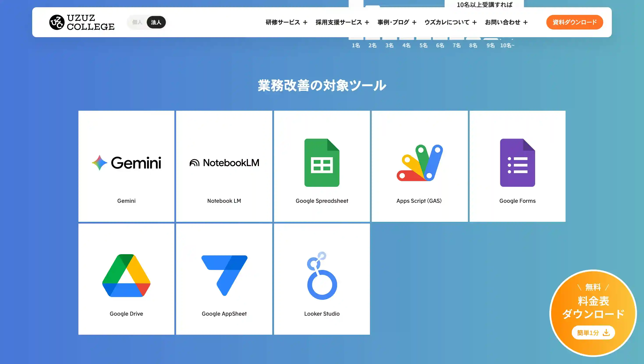Click the Google Spreadsheet caption text
This screenshot has height=364, width=644.
click(322, 201)
